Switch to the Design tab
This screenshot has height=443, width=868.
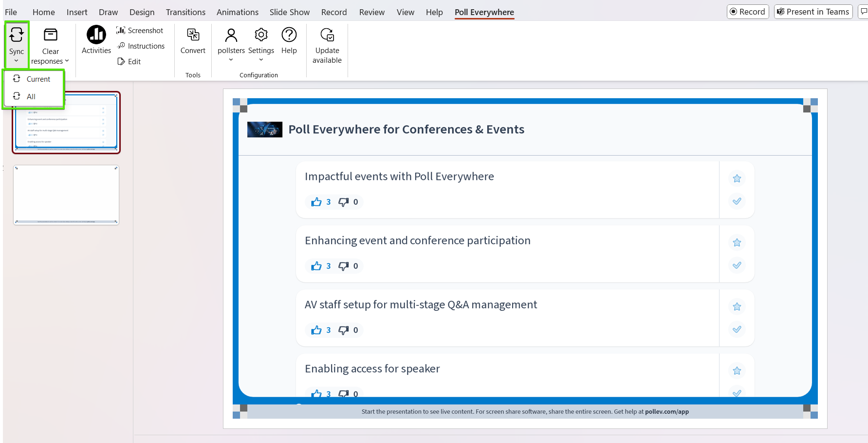click(x=142, y=12)
